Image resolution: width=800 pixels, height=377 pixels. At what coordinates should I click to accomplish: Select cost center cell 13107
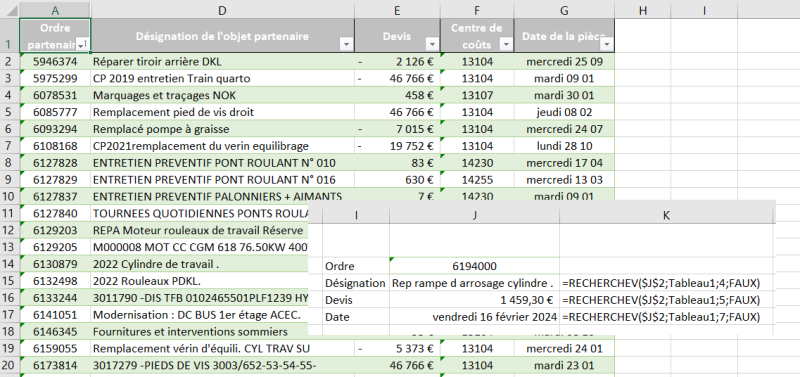(x=477, y=95)
